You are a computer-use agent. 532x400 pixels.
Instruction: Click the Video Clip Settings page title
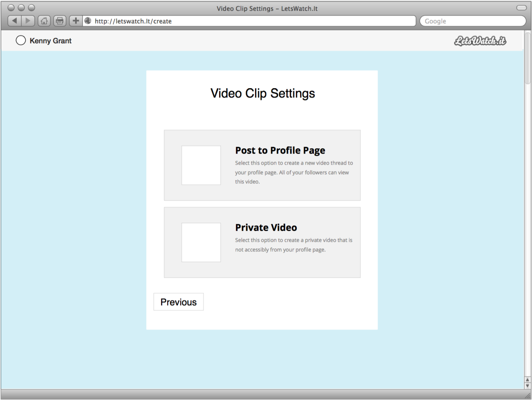[262, 93]
